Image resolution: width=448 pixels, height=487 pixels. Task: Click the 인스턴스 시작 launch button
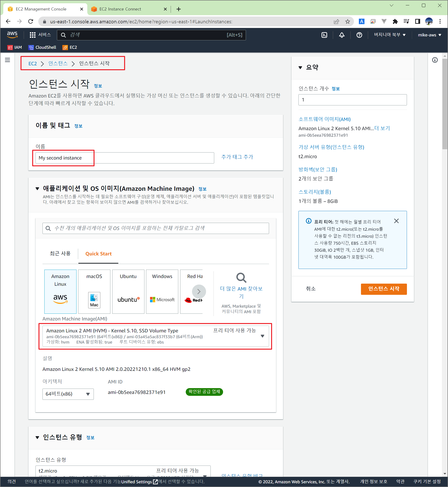click(384, 289)
